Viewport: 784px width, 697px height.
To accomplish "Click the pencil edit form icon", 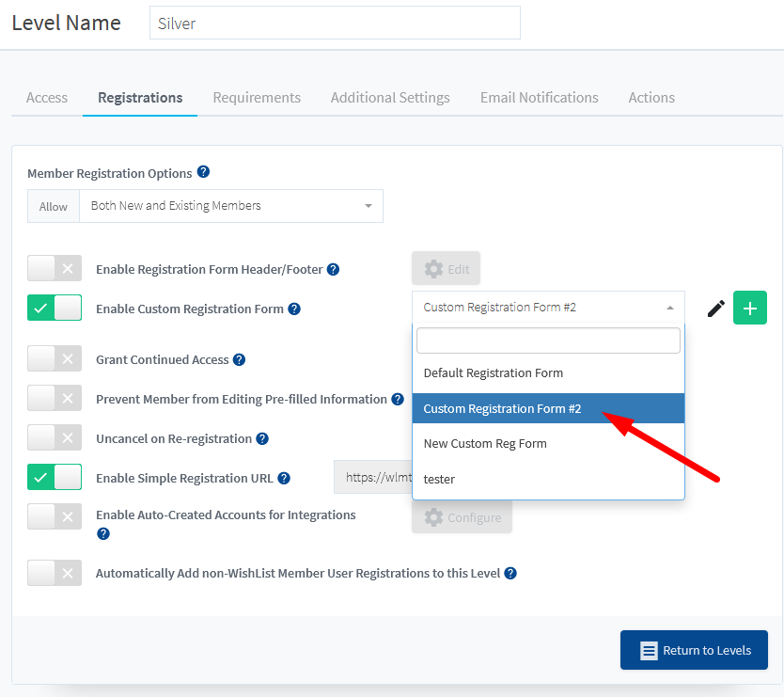I will 716,309.
